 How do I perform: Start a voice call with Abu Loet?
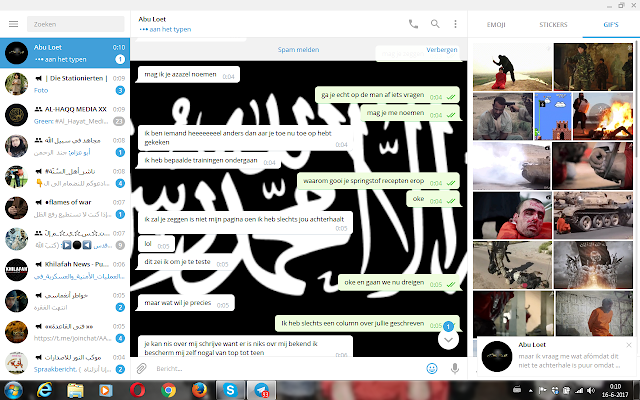[413, 24]
